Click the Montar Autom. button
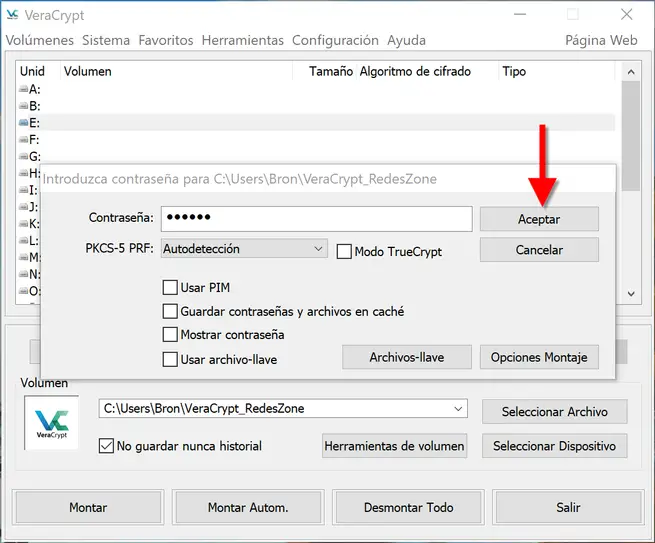The height and width of the screenshot is (543, 655). click(248, 507)
